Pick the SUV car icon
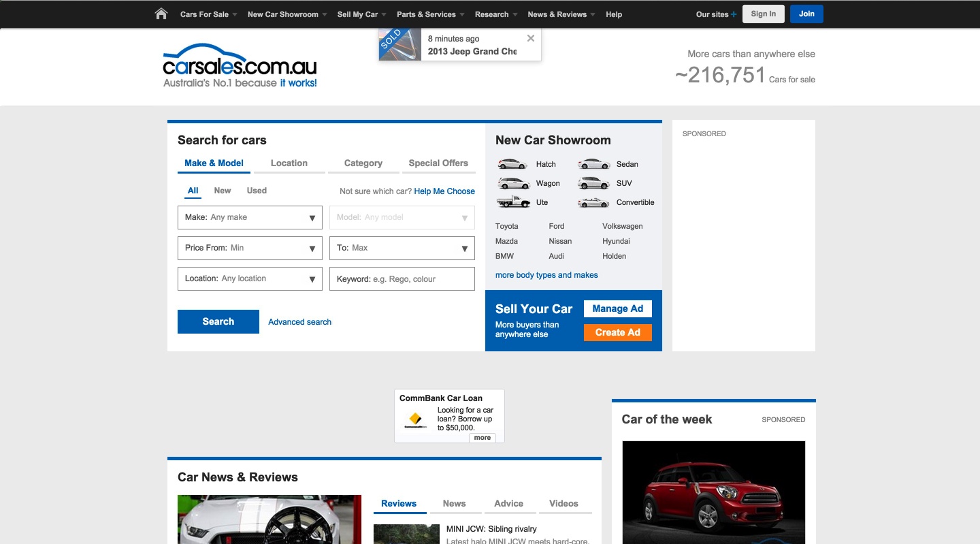 point(593,183)
